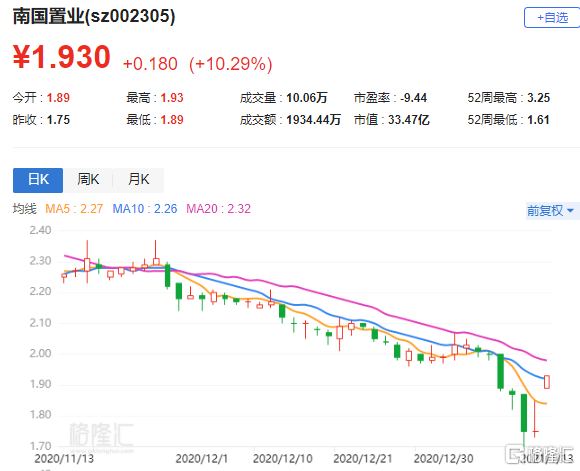Click the 2020/11/13 start date label
Viewport: 580px width, 471px height.
pos(64,459)
